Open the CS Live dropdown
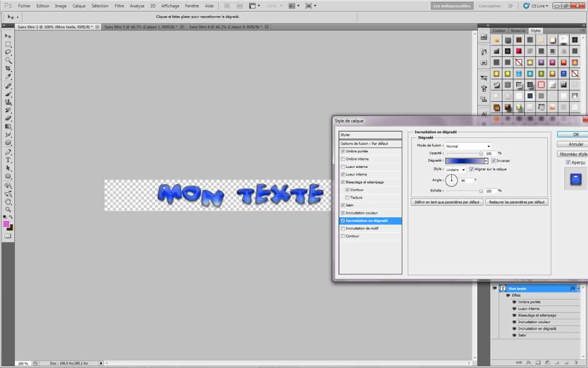 pyautogui.click(x=537, y=6)
